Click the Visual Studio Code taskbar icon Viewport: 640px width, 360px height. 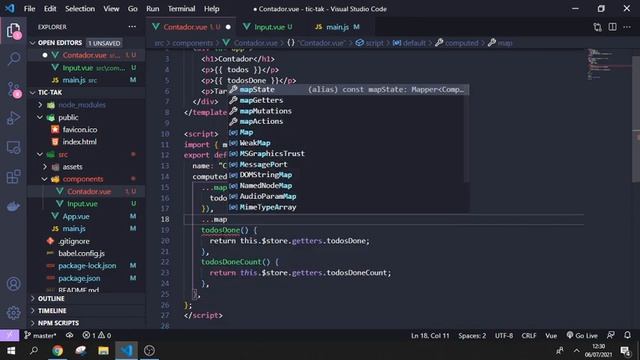pyautogui.click(x=126, y=351)
